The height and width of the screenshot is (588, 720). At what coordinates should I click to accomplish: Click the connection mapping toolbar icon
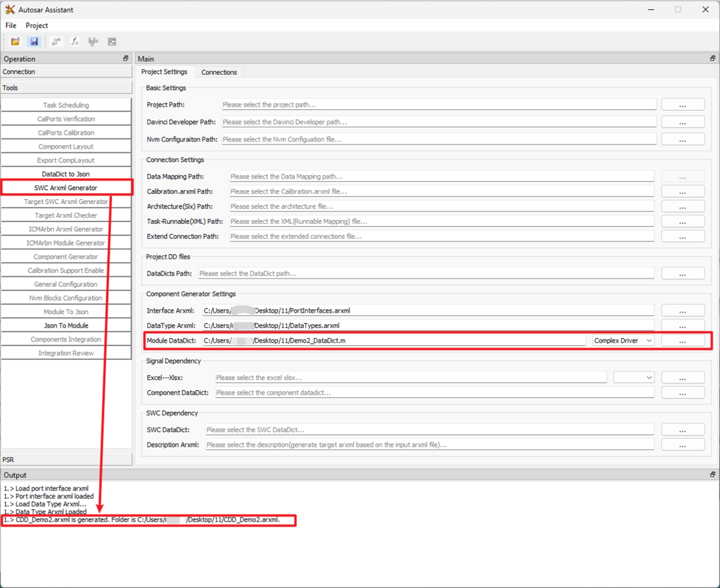[x=56, y=41]
